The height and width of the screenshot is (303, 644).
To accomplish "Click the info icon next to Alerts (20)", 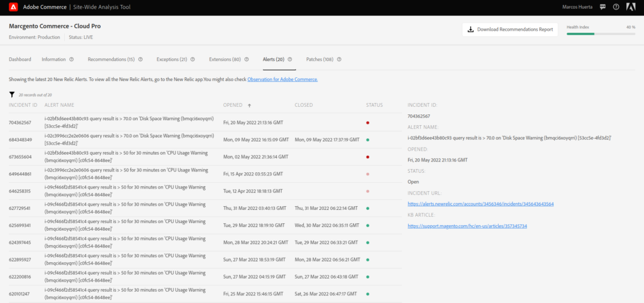I will tap(289, 59).
